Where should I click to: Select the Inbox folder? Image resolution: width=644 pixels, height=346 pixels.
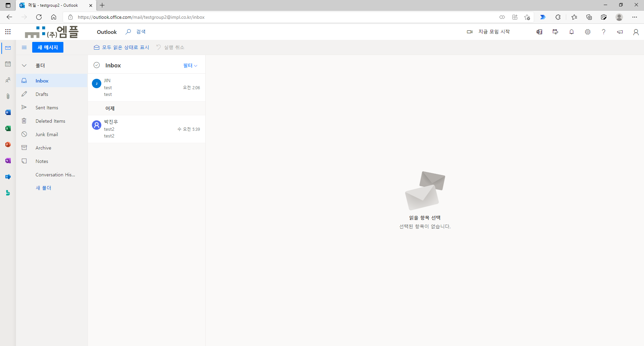tap(52, 81)
